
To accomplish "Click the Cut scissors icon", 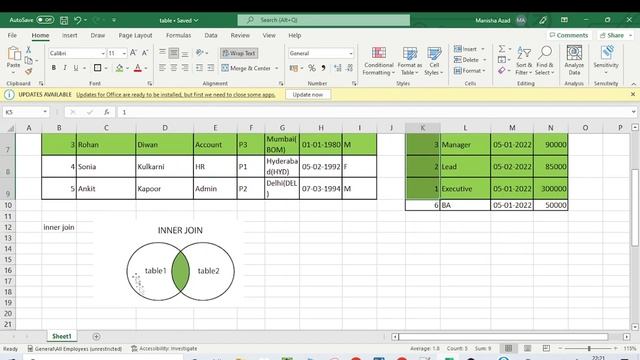I will 28,49.
